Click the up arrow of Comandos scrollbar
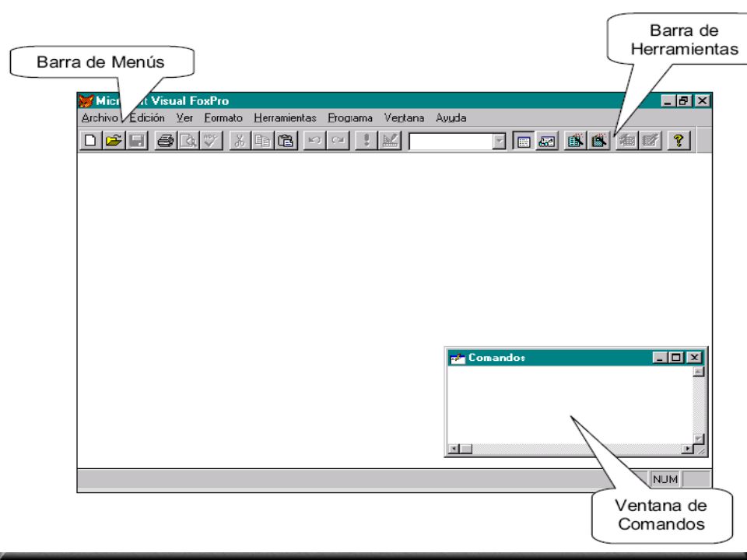The height and width of the screenshot is (560, 747). click(699, 372)
